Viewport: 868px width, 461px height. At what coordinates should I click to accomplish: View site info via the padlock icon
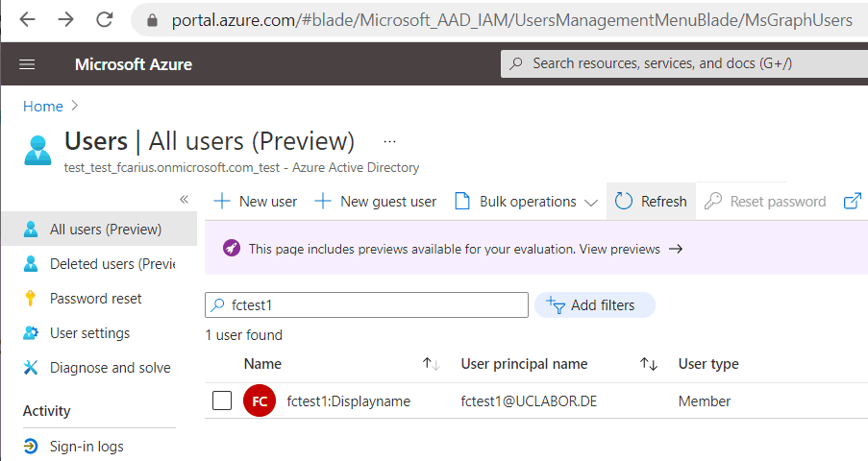pos(152,20)
